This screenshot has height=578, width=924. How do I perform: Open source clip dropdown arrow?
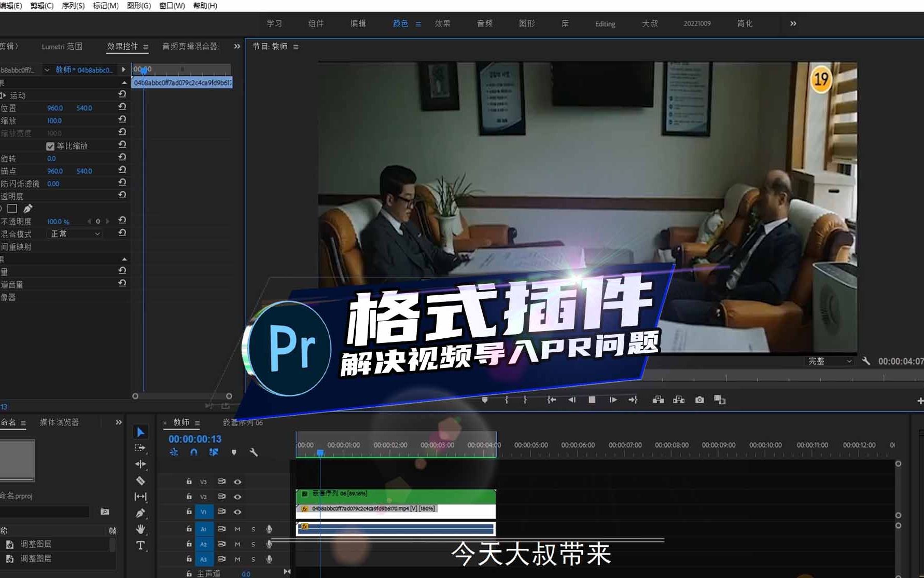click(x=47, y=70)
